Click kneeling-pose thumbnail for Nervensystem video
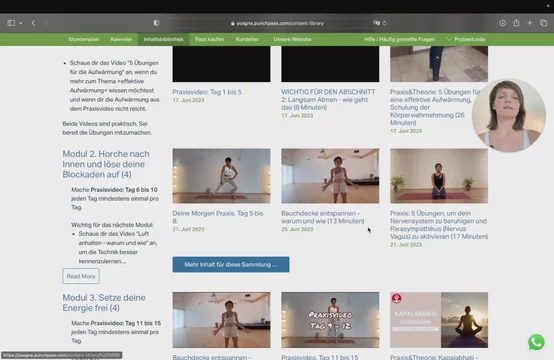This screenshot has width=554, height=360. pyautogui.click(x=439, y=176)
